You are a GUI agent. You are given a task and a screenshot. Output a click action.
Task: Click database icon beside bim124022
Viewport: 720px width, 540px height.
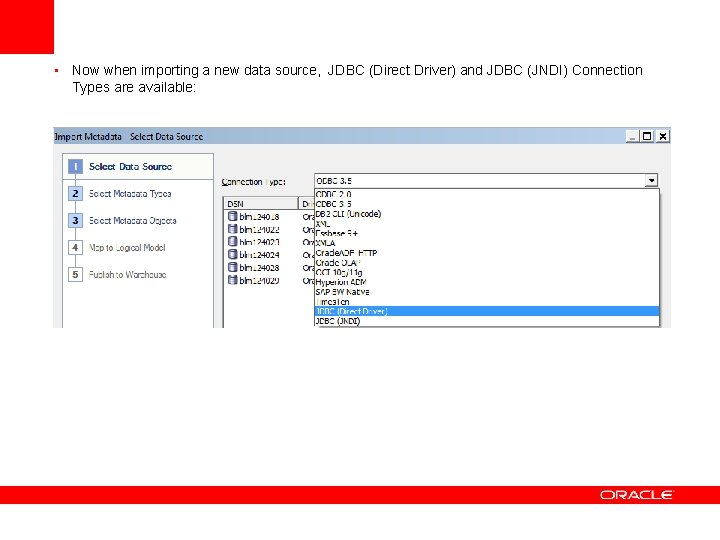[233, 229]
